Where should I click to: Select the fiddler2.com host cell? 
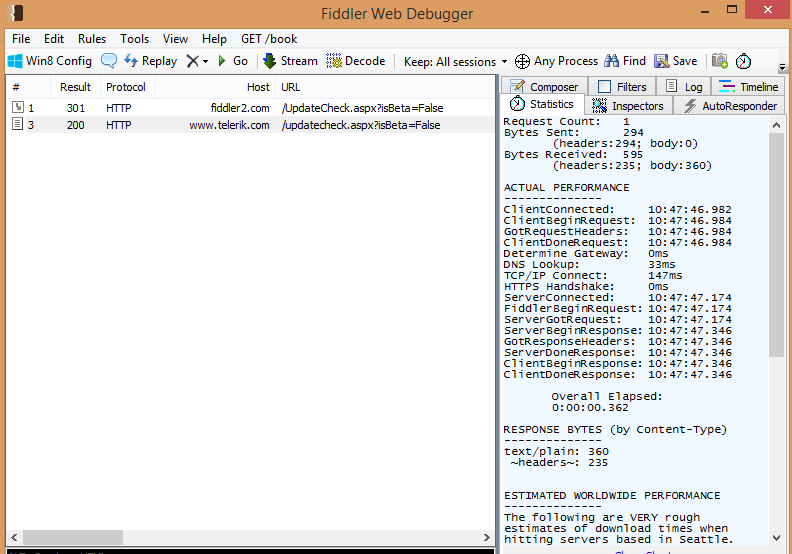pos(240,108)
